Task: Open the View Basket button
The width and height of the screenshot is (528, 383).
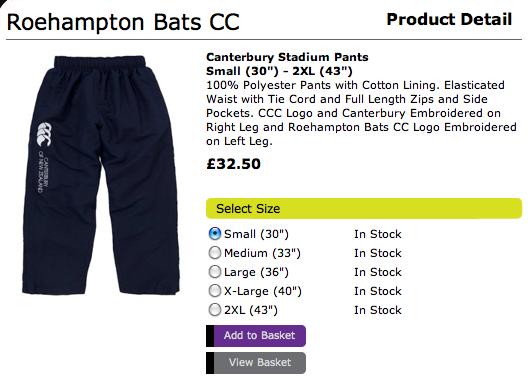Action: (x=256, y=363)
